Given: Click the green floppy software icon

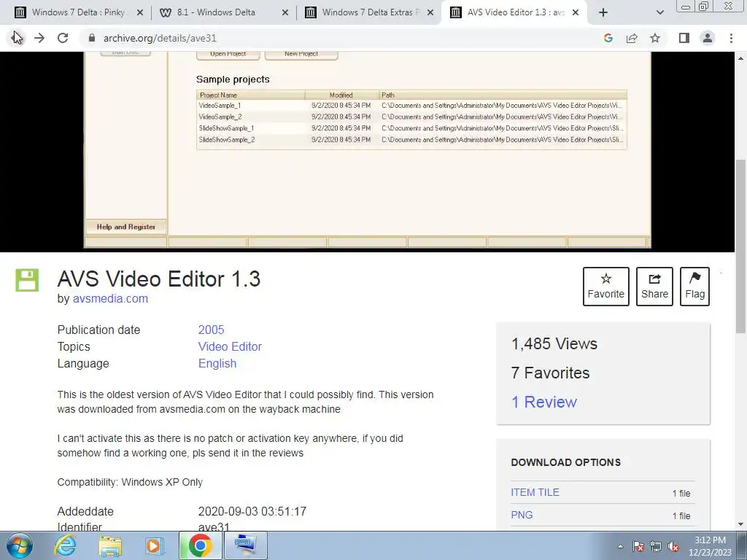Looking at the screenshot, I should 27,280.
